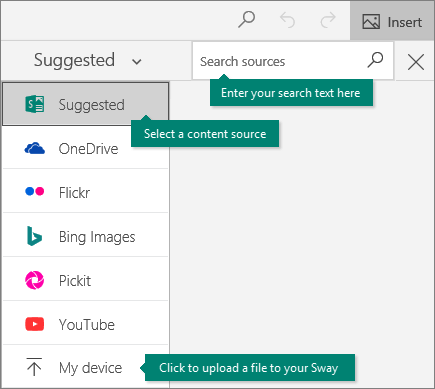Choose Bing Images source
The image size is (435, 389).
[x=86, y=236]
